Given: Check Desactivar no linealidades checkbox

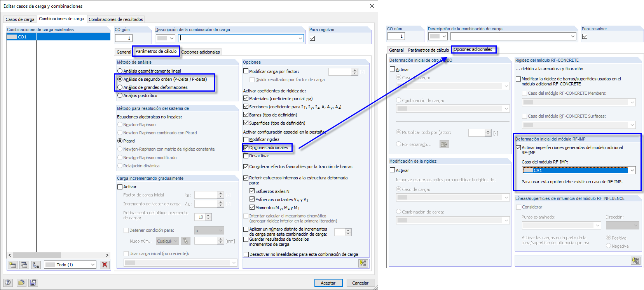Looking at the screenshot, I should coord(246,255).
